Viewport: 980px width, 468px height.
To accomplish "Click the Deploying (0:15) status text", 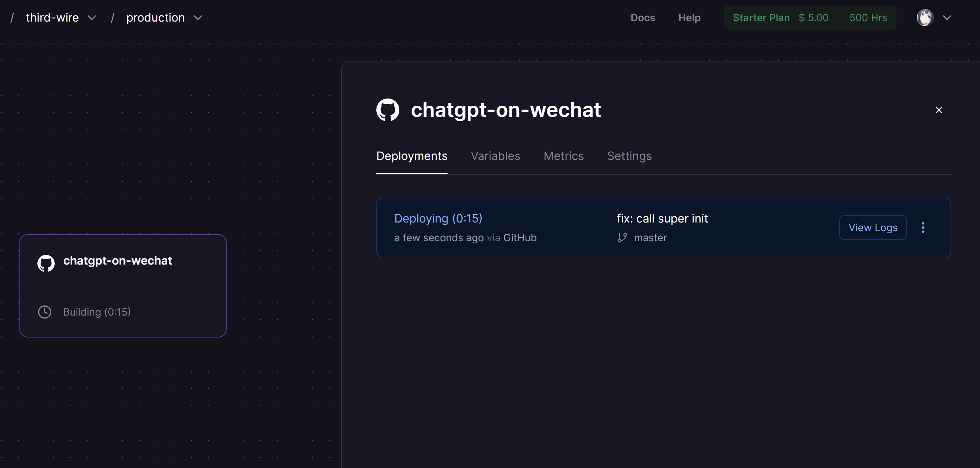I will point(438,218).
